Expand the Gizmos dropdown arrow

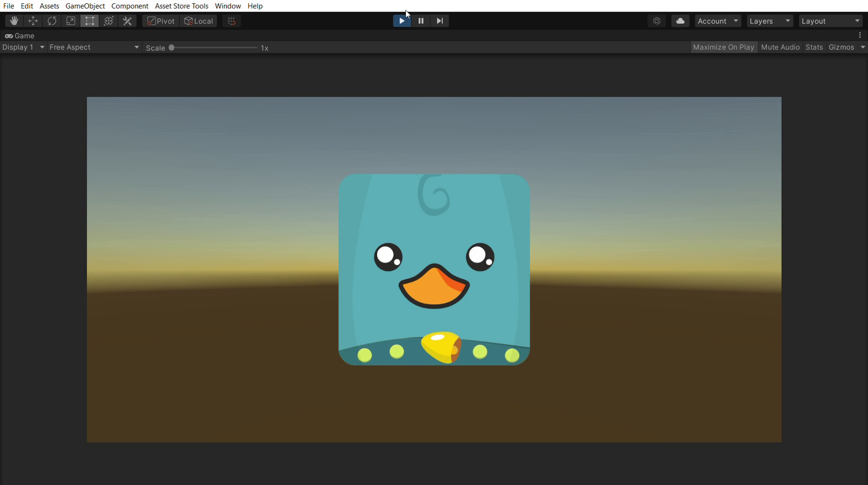click(863, 47)
